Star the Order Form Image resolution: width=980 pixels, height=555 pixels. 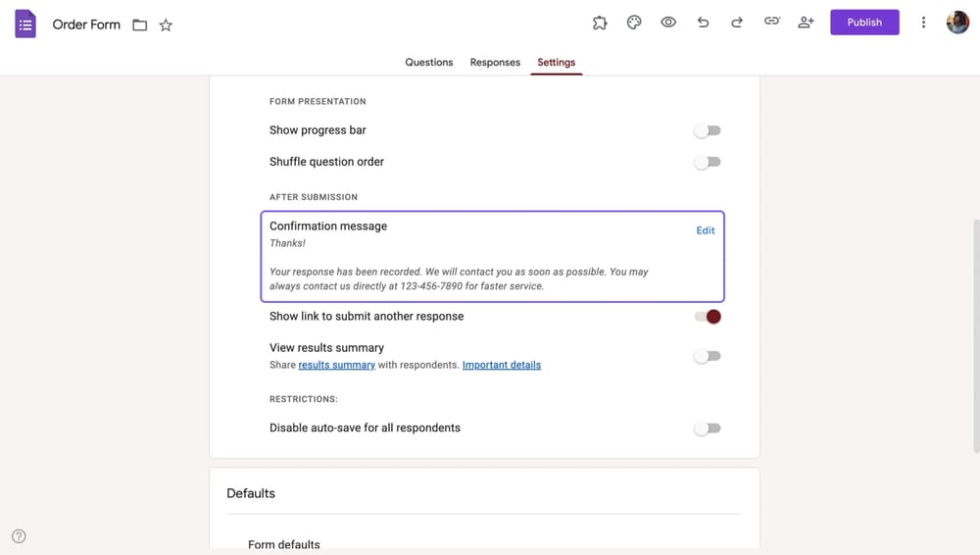(166, 25)
